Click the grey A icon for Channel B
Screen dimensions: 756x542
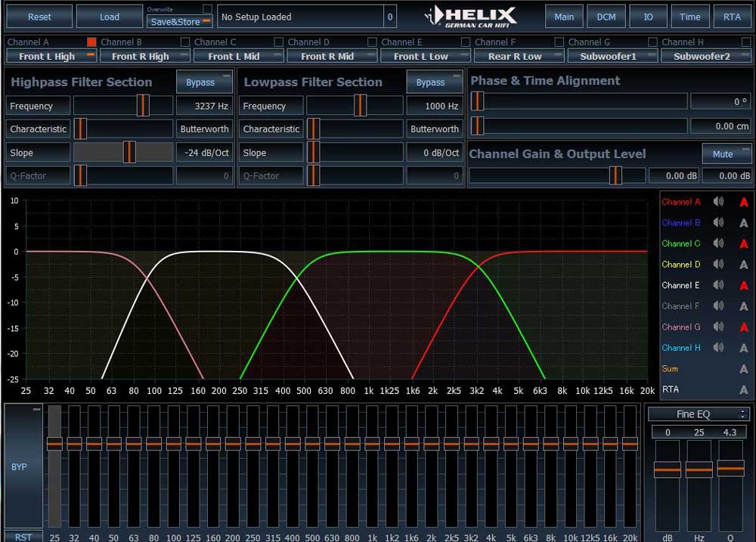tap(744, 223)
